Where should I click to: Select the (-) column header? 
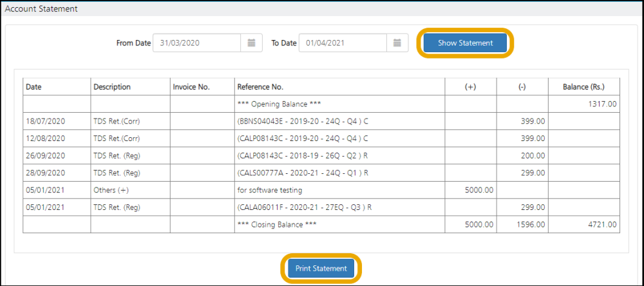tap(522, 87)
